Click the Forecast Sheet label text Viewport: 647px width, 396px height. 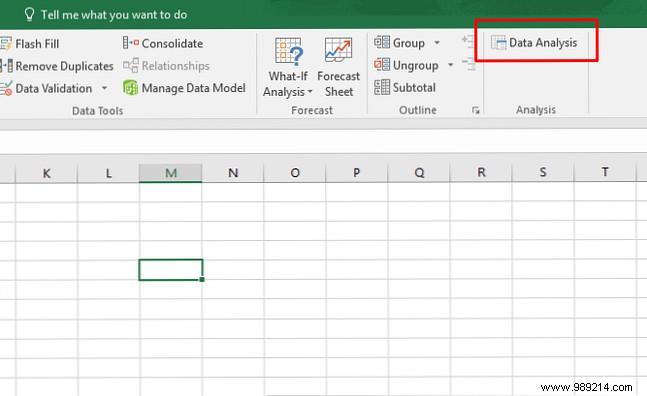pos(338,84)
